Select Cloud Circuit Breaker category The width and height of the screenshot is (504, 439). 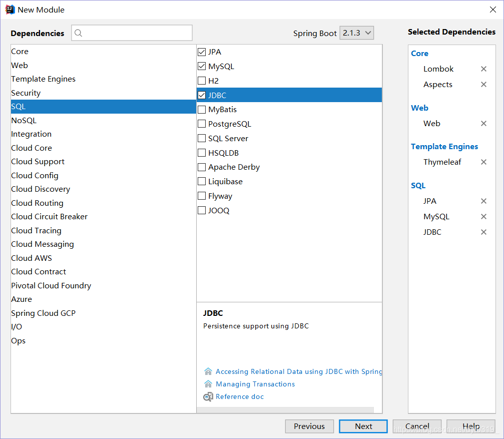point(103,217)
